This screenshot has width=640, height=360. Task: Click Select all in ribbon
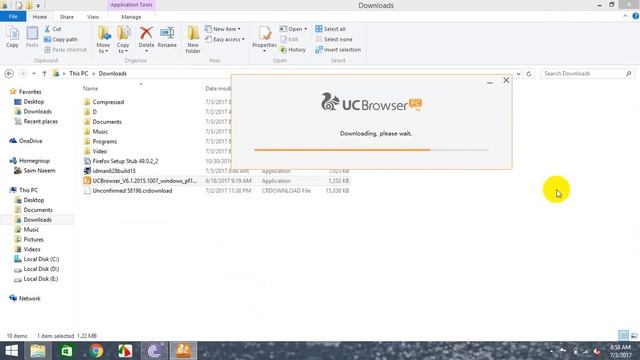point(330,29)
